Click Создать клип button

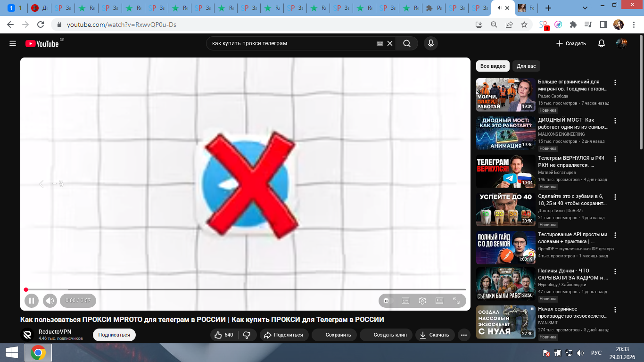tap(386, 335)
